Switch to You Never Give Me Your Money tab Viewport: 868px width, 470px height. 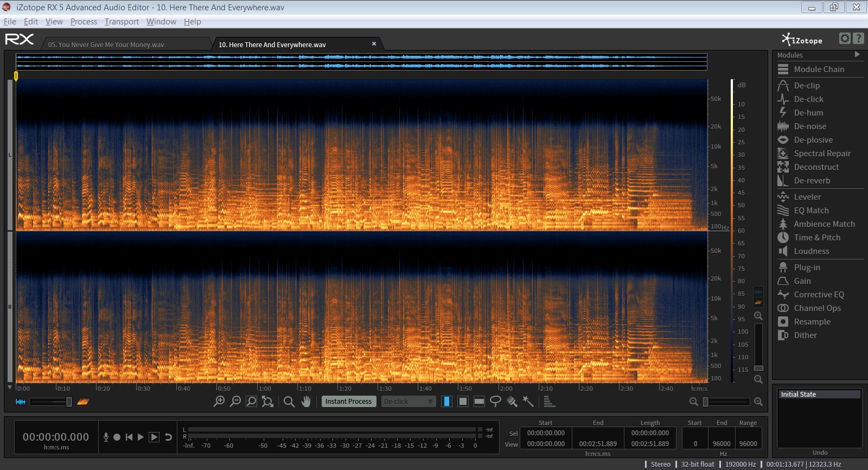tap(106, 45)
